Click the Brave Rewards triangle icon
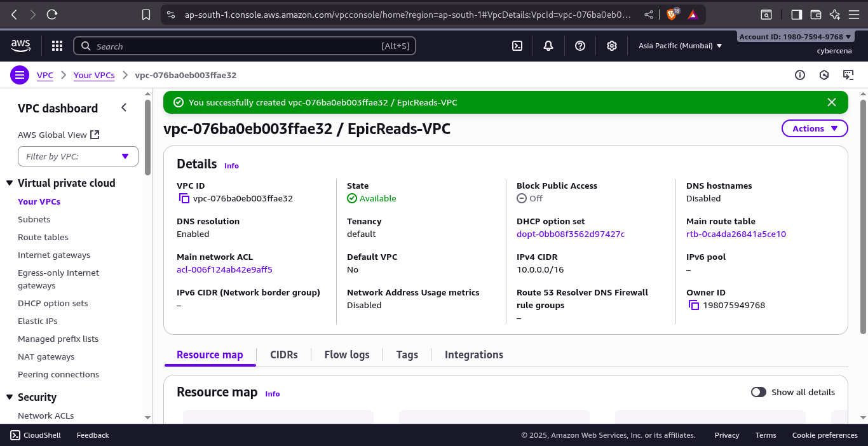The height and width of the screenshot is (446, 868). coord(693,14)
